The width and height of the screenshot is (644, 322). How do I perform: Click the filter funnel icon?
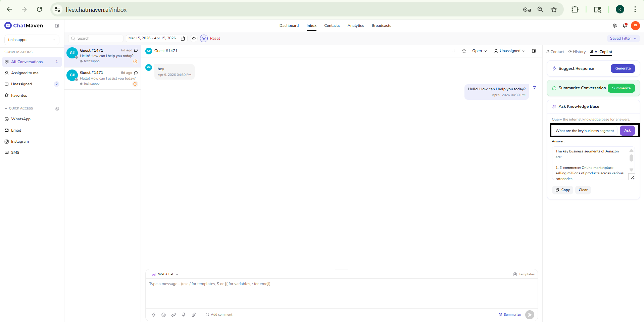[204, 38]
